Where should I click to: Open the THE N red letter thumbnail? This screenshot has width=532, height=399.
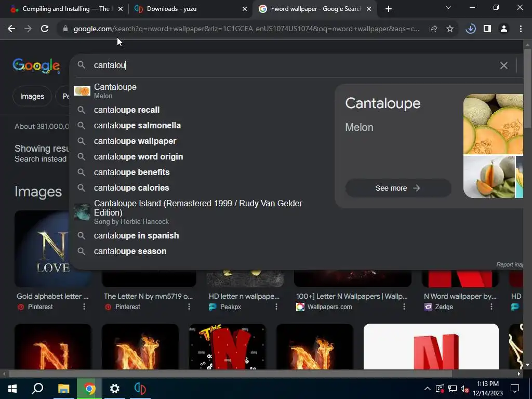[228, 347]
